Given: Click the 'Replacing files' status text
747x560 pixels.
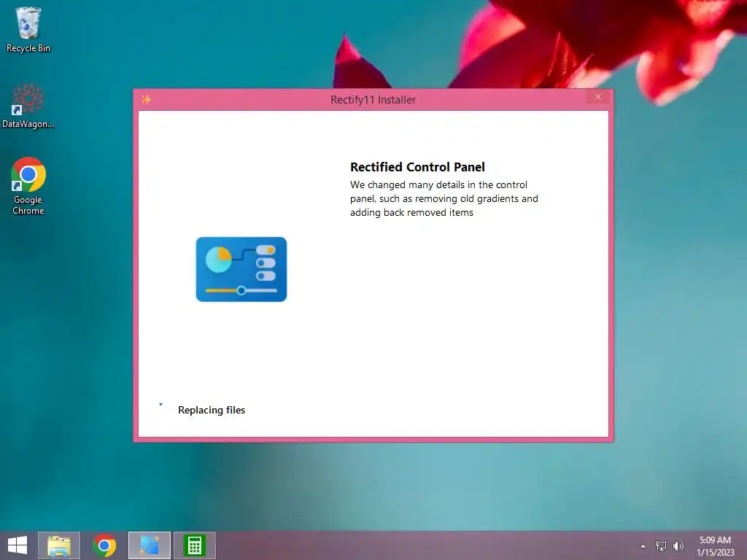Looking at the screenshot, I should [x=212, y=410].
